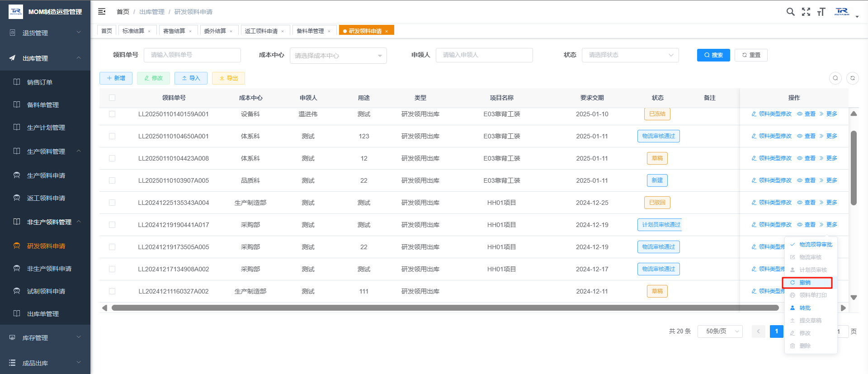Open 销售订单 in the sidebar
This screenshot has height=374, width=868.
tap(40, 82)
